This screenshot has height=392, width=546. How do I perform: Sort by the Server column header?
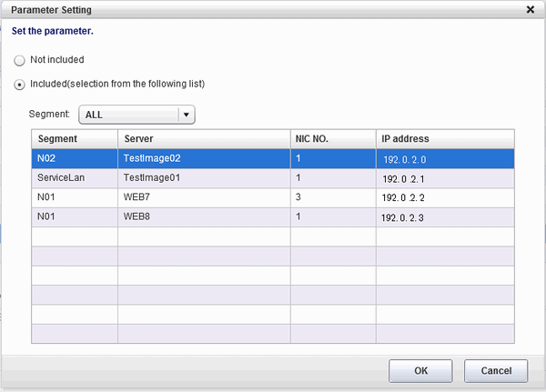(x=204, y=138)
